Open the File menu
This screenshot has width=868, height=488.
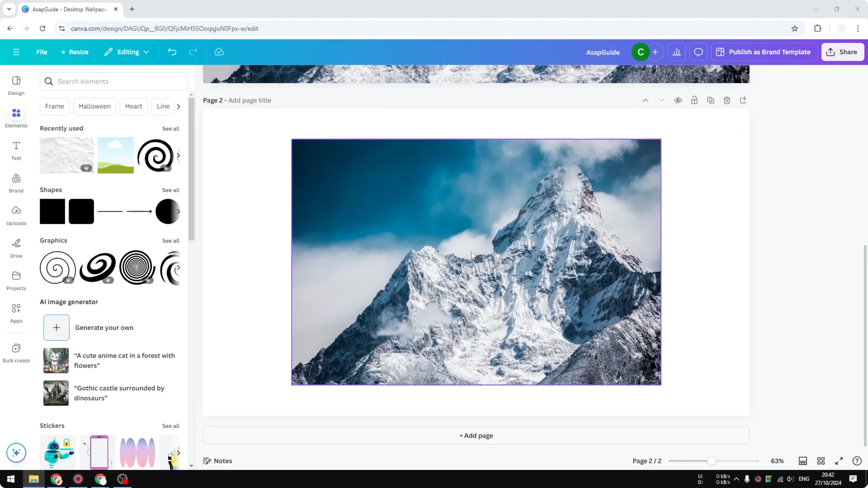[42, 52]
